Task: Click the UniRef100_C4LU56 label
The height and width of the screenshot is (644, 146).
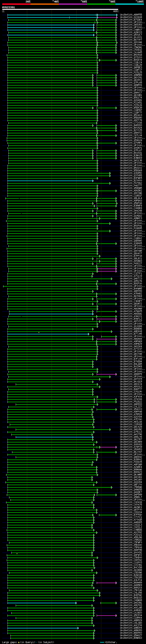Action: (x=131, y=593)
